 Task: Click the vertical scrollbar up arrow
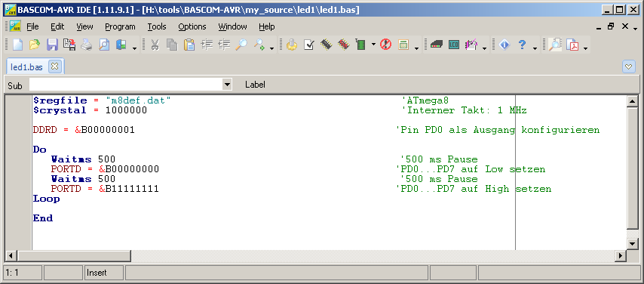(x=633, y=101)
